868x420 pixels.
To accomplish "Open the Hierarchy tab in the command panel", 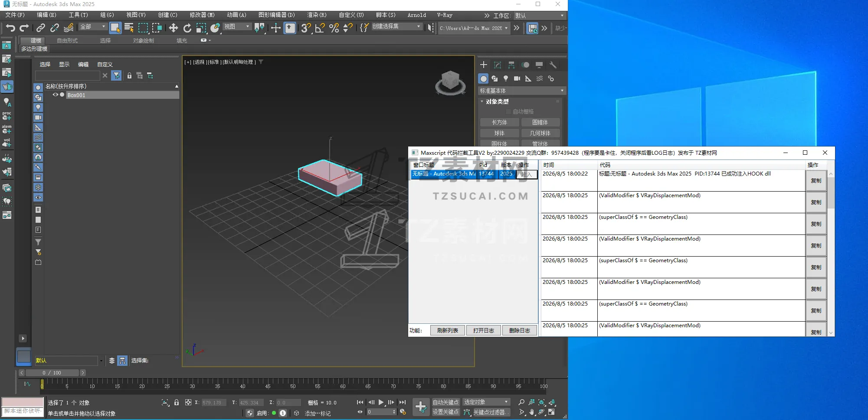I will 511,65.
